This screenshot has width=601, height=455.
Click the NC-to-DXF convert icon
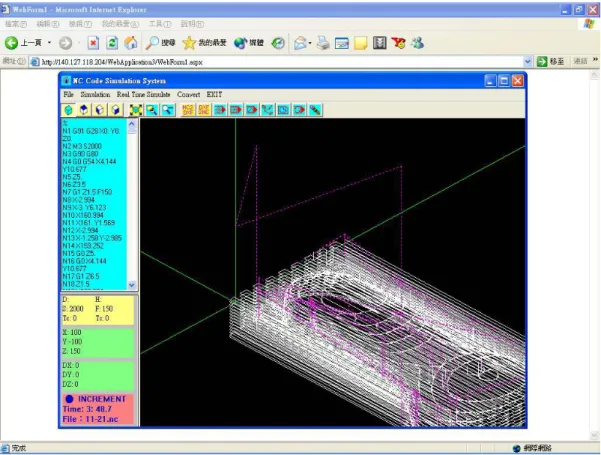click(188, 110)
